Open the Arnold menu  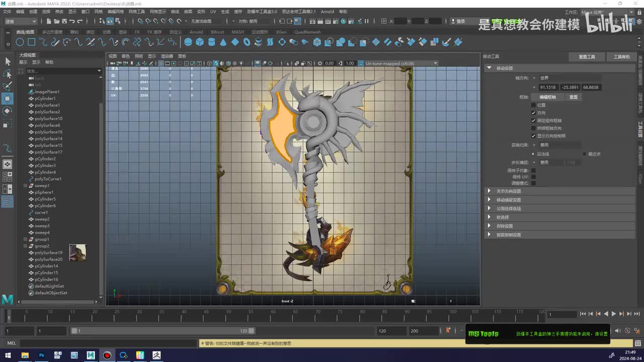[327, 12]
